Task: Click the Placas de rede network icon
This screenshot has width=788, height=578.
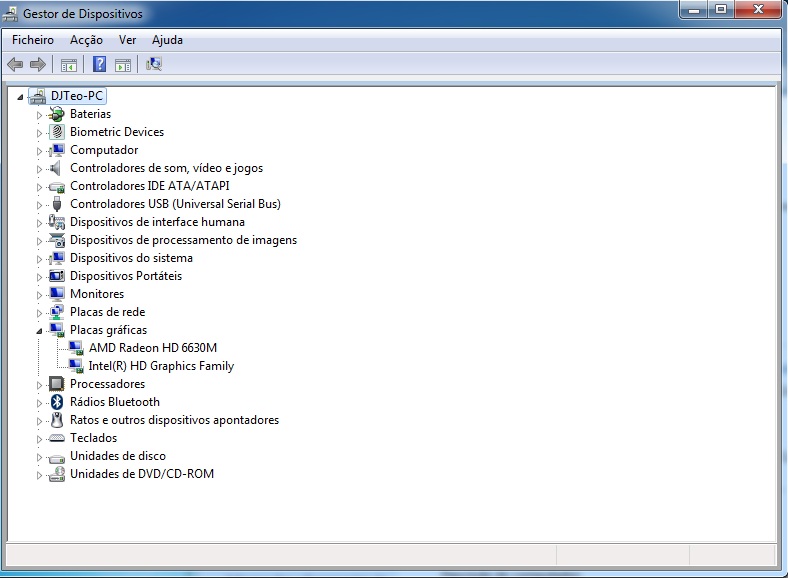Action: 57,312
